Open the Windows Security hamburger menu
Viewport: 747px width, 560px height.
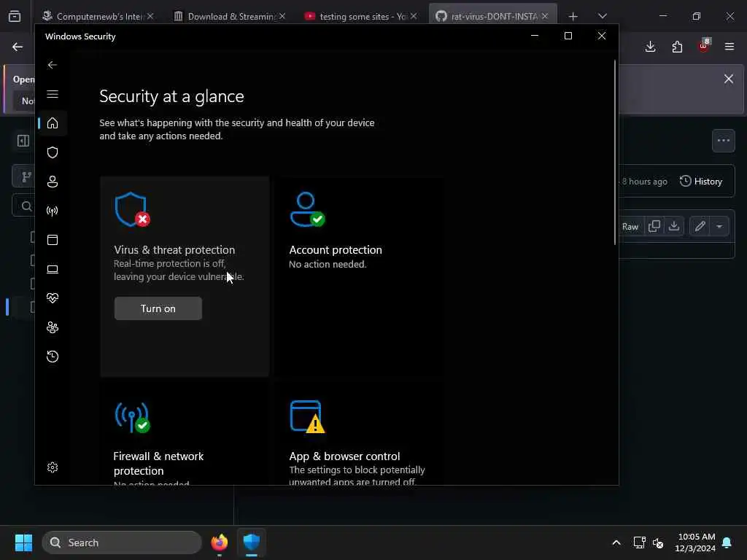[53, 94]
